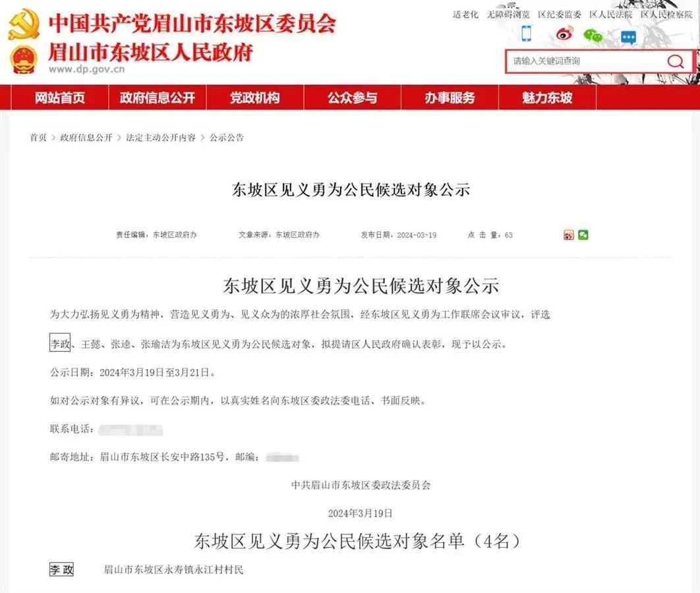Visit 区人民法院 top link
700x593 pixels.
pos(610,14)
